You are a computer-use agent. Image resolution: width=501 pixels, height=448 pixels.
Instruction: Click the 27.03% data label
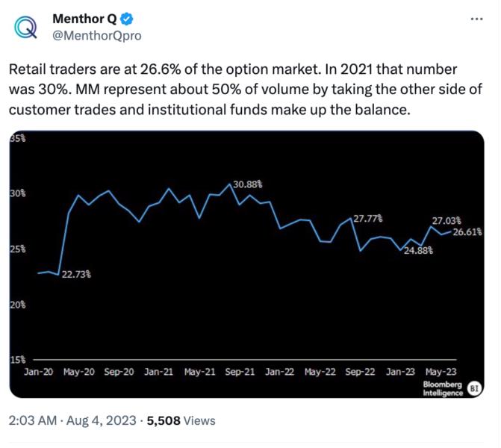pyautogui.click(x=446, y=221)
